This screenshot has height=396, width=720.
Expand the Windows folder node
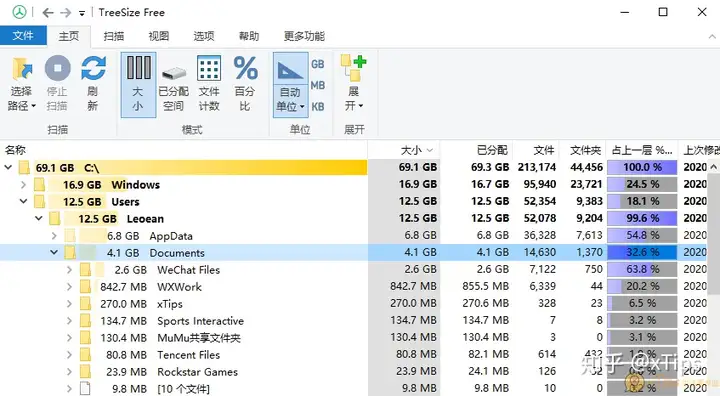pos(23,185)
